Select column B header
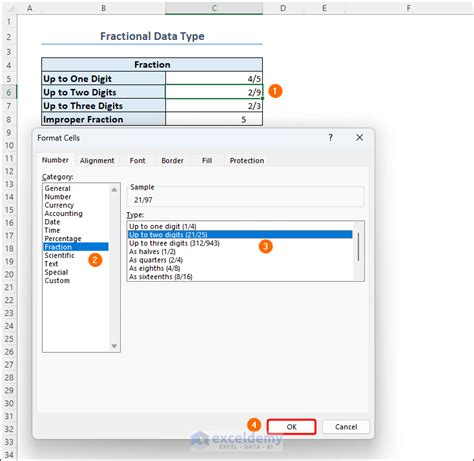Screen dimensions: 474x461 coord(103,8)
